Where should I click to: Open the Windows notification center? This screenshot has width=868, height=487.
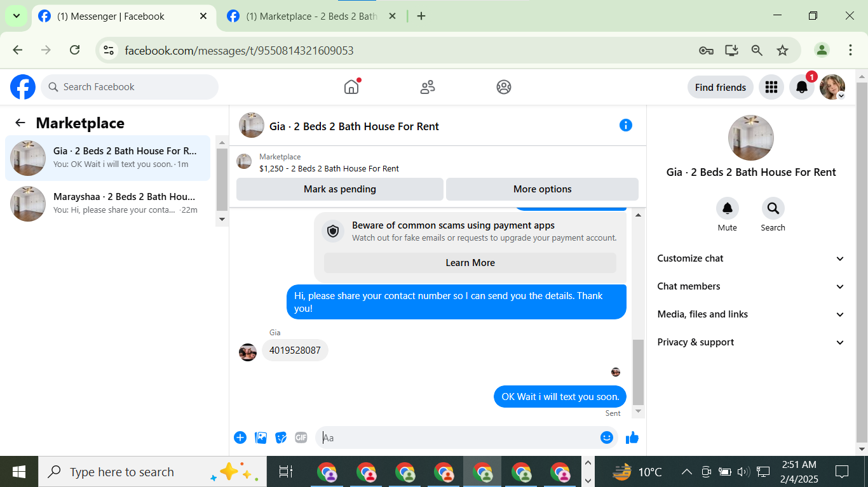click(x=842, y=472)
